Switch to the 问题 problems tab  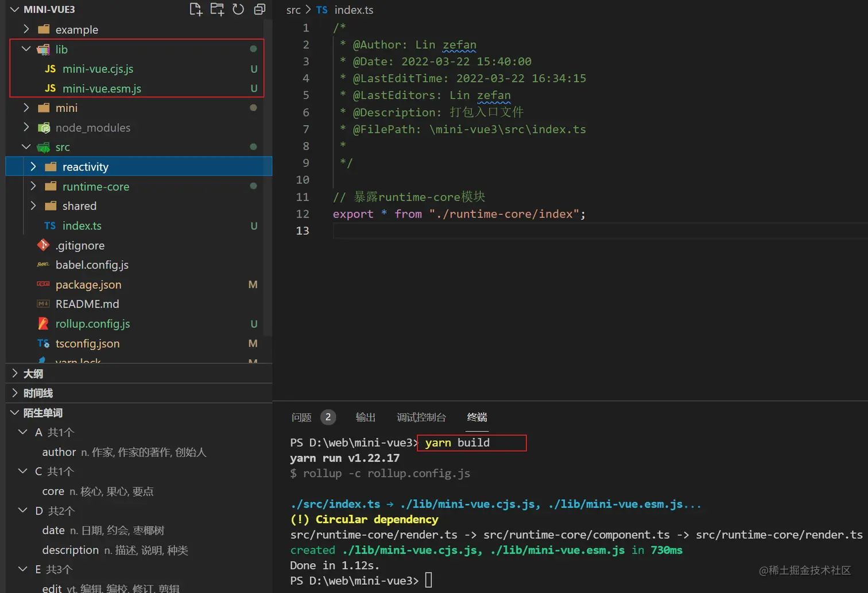[301, 417]
